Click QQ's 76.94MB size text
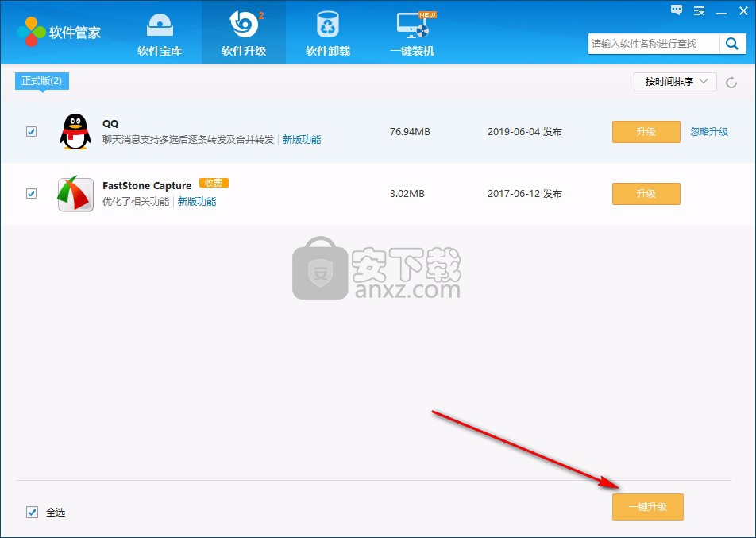 tap(410, 132)
